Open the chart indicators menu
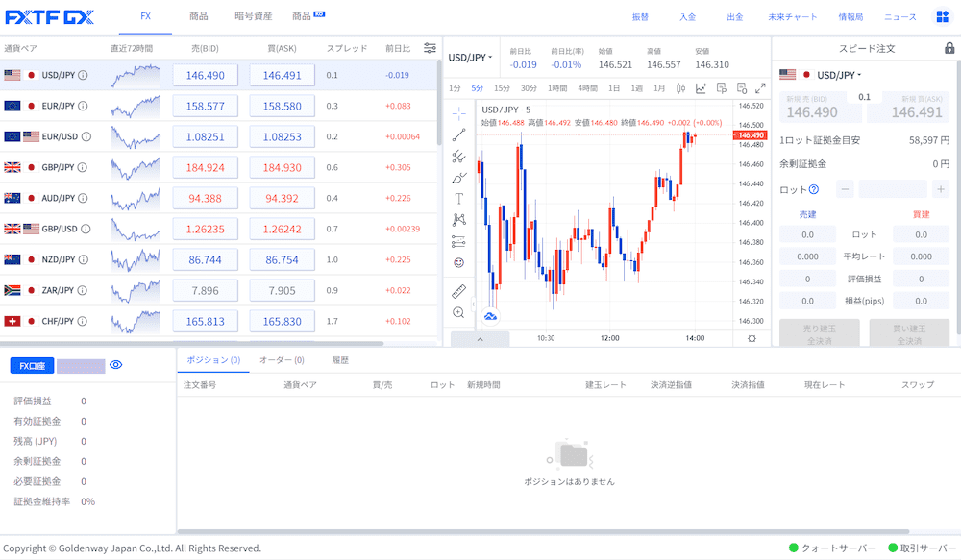This screenshot has height=560, width=961. (701, 88)
